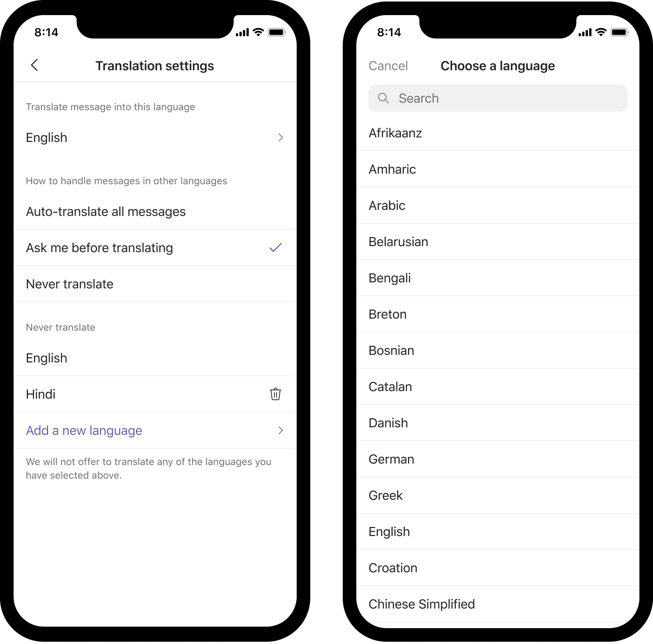Click the search magnifier icon
The height and width of the screenshot is (644, 653).
click(x=383, y=98)
